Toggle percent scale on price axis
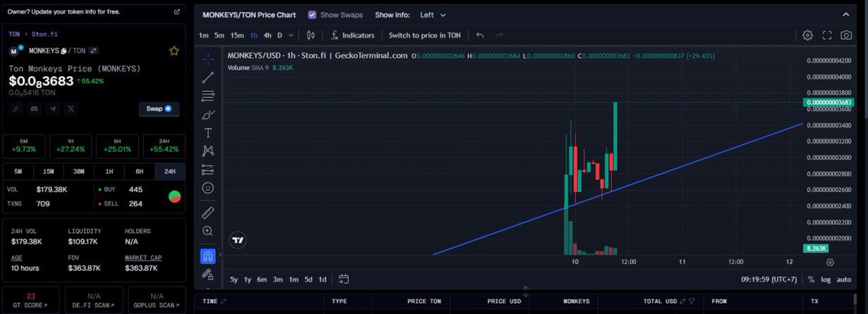868x314 pixels. tap(811, 279)
